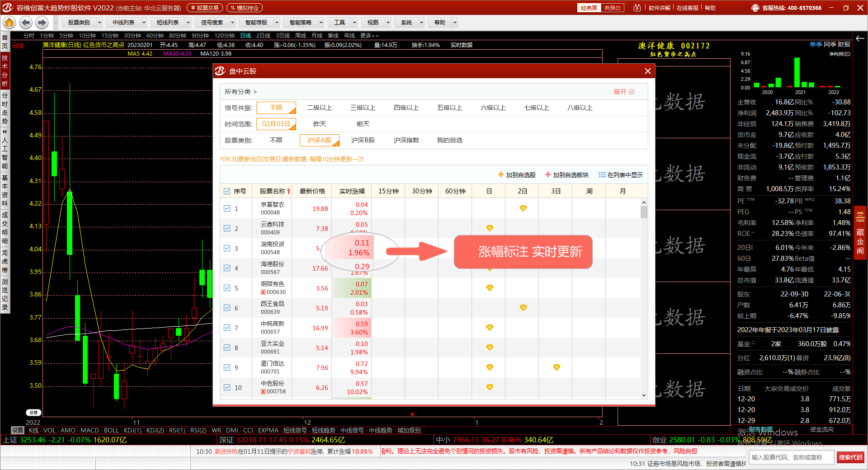Click the diamond signal for 西王食品 in 2日 column
Screen dimensions: 868x470
click(523, 308)
